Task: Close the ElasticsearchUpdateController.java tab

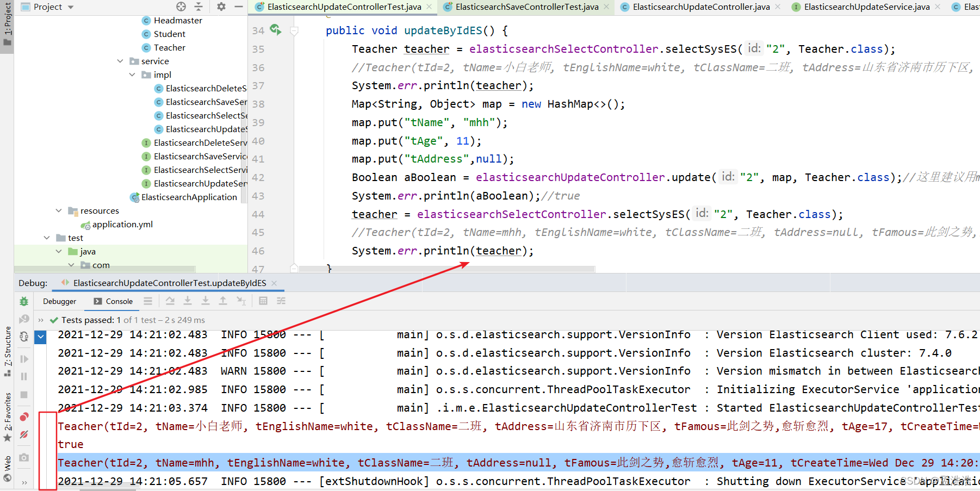Action: pos(778,7)
